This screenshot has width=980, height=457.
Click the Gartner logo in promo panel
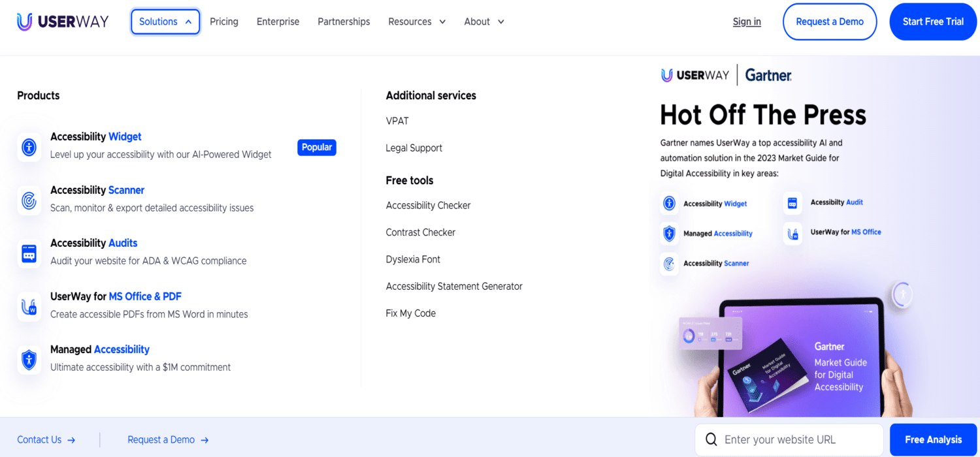(768, 75)
